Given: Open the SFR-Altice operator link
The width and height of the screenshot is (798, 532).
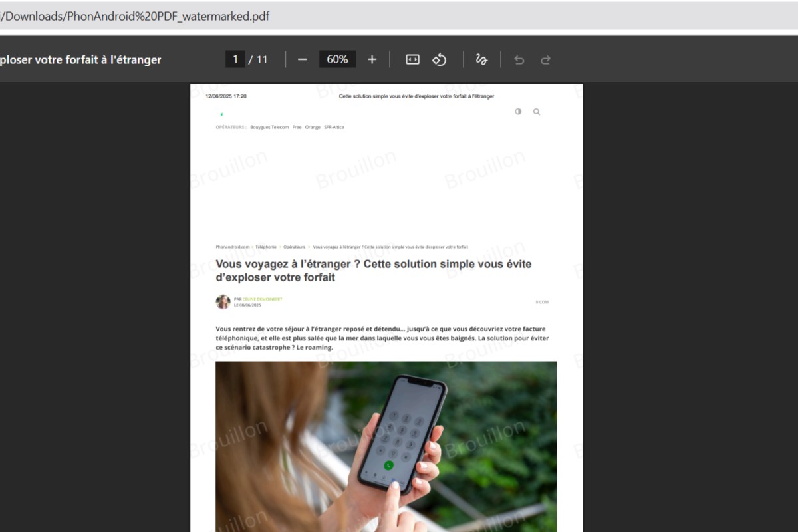Looking at the screenshot, I should point(334,127).
